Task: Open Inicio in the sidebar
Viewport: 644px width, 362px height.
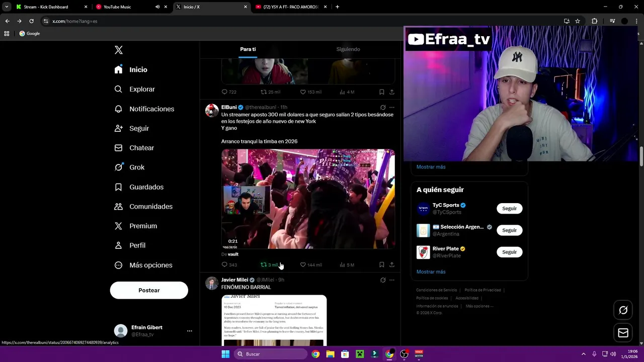Action: [x=131, y=70]
